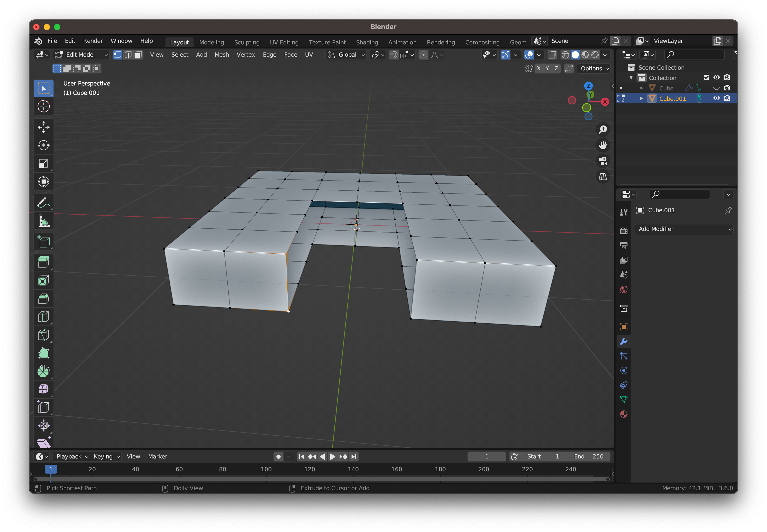This screenshot has width=767, height=532.
Task: Choose the Scale tool
Action: (x=43, y=164)
